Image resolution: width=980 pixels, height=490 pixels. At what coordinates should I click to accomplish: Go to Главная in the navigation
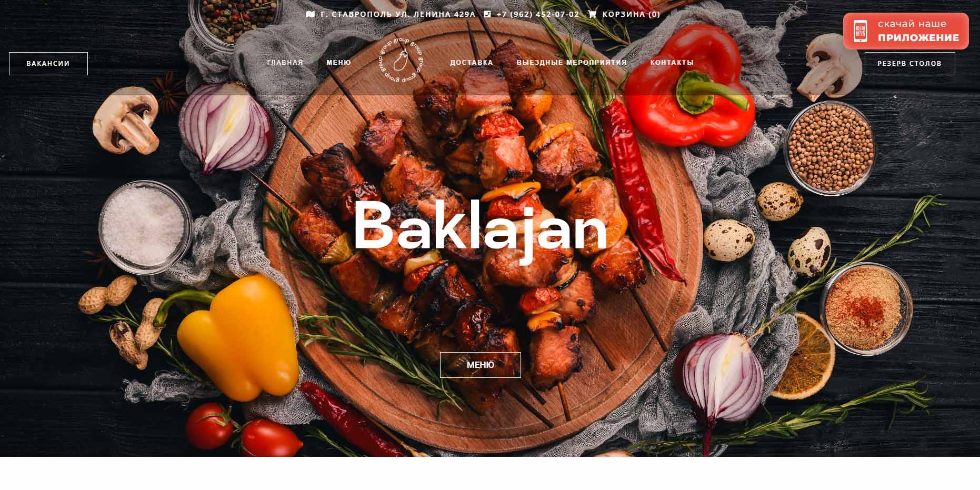click(285, 63)
